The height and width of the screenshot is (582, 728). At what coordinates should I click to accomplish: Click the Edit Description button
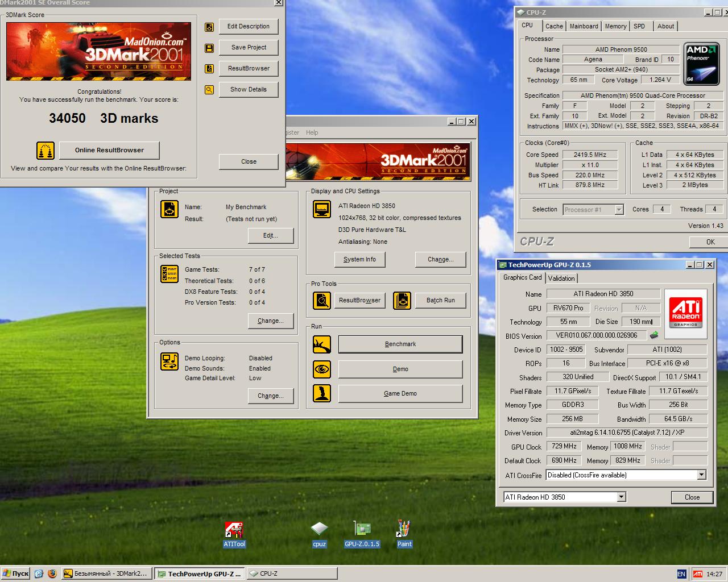pyautogui.click(x=249, y=27)
